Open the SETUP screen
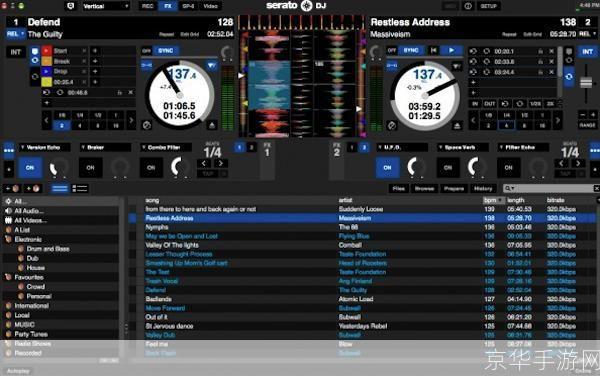Image resolution: width=600 pixels, height=376 pixels. point(488,6)
